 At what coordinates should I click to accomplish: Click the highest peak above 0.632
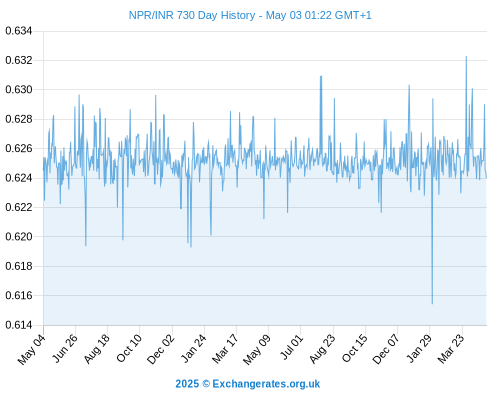[466, 57]
